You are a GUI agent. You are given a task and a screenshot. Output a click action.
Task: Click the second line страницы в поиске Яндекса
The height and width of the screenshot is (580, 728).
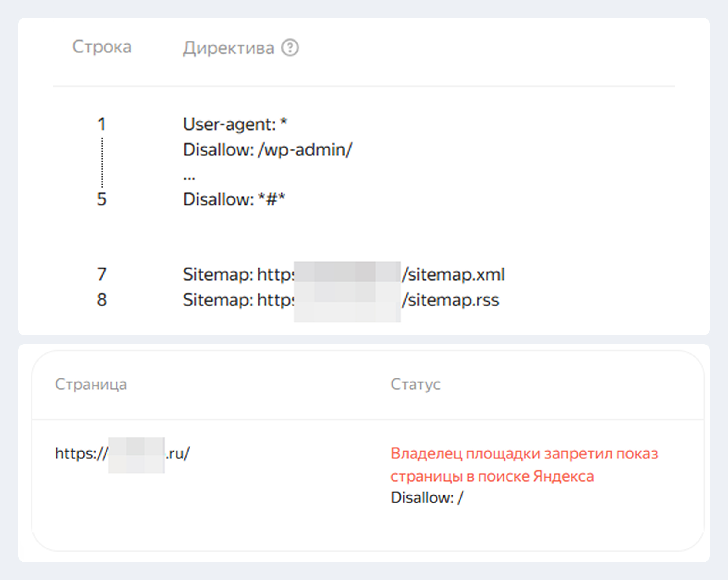pos(492,476)
